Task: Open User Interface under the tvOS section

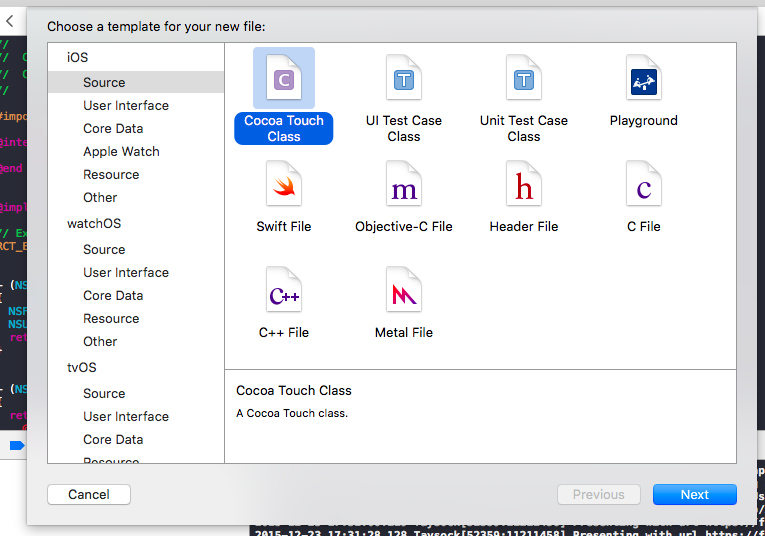Action: point(126,416)
